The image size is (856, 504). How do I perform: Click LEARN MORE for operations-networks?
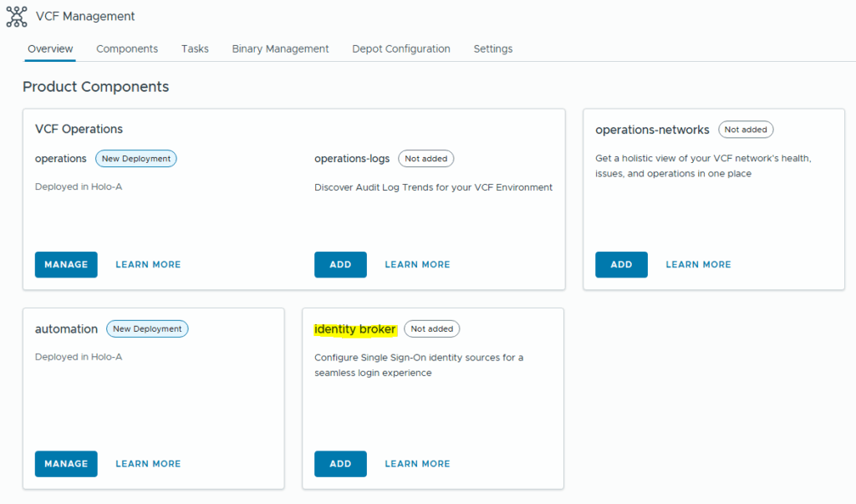(698, 264)
